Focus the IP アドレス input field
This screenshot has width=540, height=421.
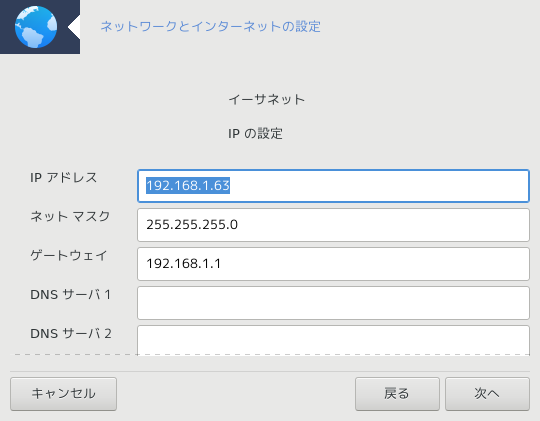click(333, 186)
